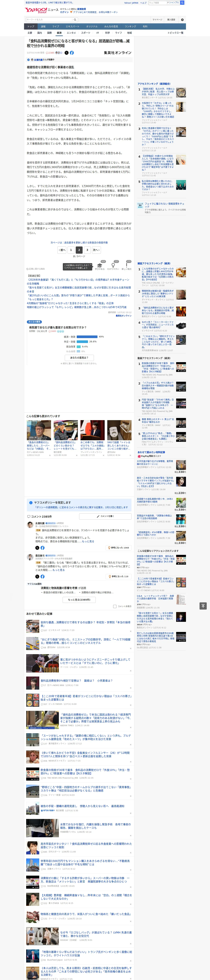Focus the ウェブ検索 field at top
This screenshot has height=980, width=210.
[x=157, y=3]
